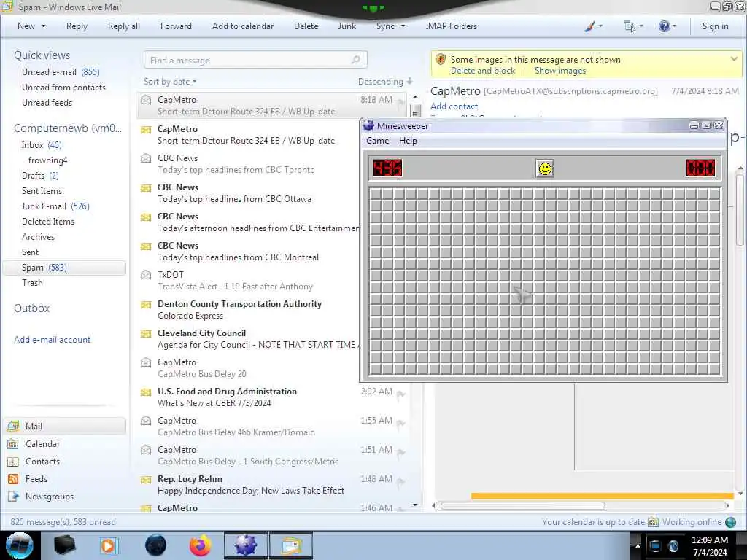The width and height of the screenshot is (747, 560).
Task: Click the message list scrollbar down arrow
Action: tap(415, 505)
